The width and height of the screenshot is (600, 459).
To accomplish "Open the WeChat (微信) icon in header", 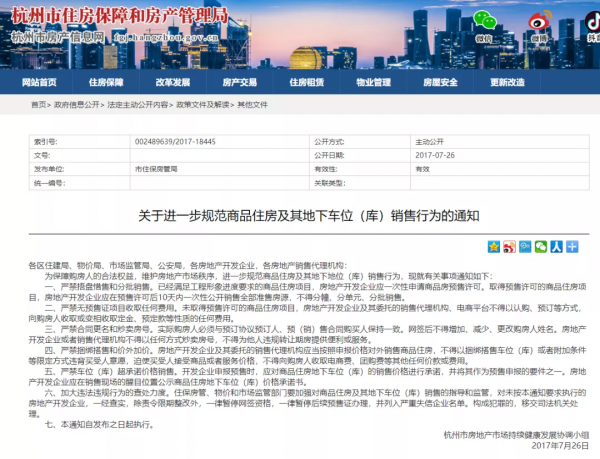I will coord(484,20).
